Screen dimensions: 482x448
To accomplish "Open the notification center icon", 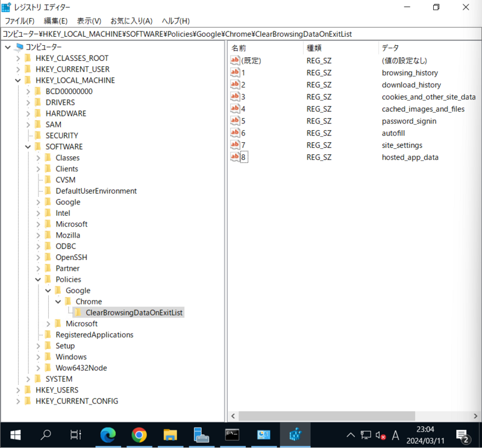I will (463, 435).
